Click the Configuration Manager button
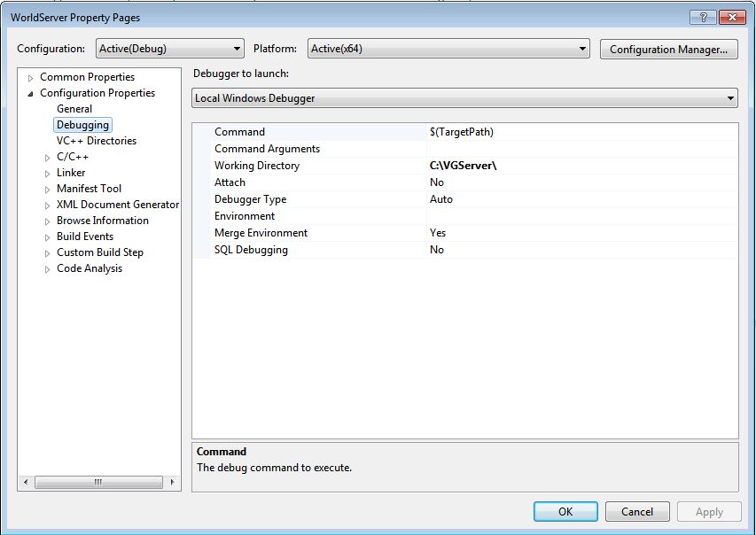 click(x=668, y=50)
